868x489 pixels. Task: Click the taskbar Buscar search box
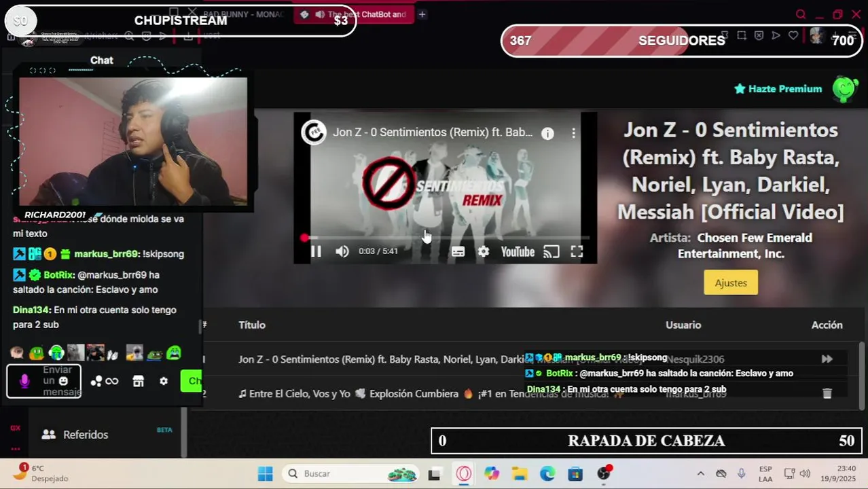[x=352, y=473]
